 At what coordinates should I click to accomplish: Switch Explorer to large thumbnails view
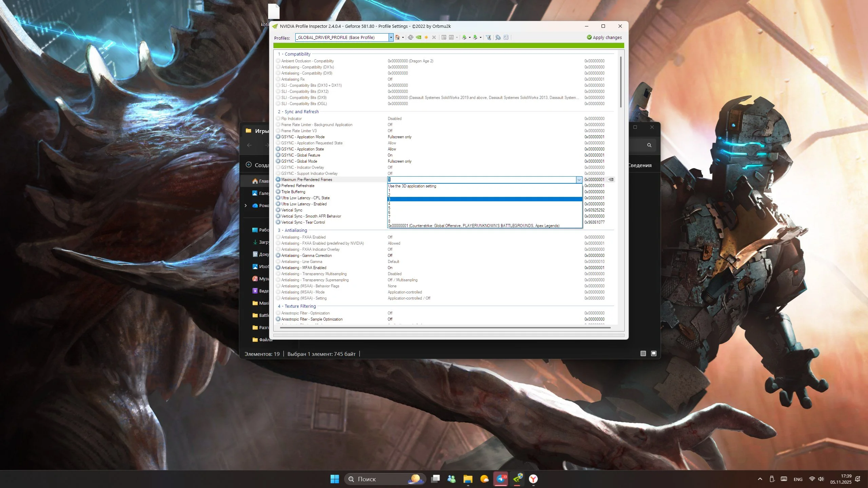pos(654,353)
